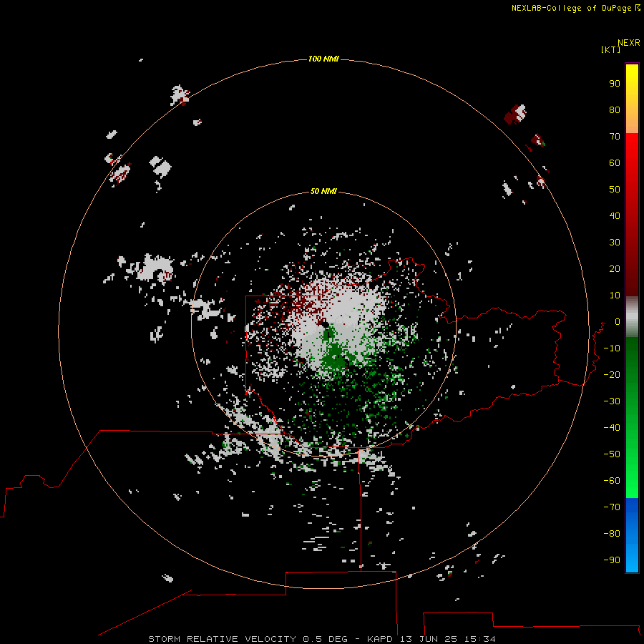Click the 10 value on velocity scale

pyautogui.click(x=615, y=296)
